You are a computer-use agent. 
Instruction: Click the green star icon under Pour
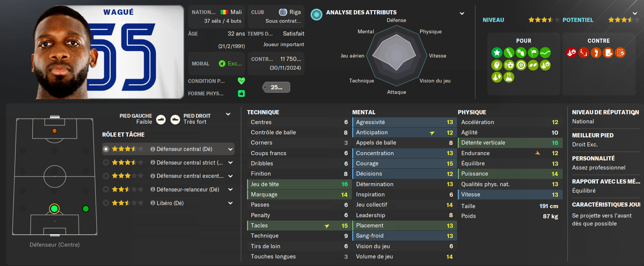tap(497, 53)
